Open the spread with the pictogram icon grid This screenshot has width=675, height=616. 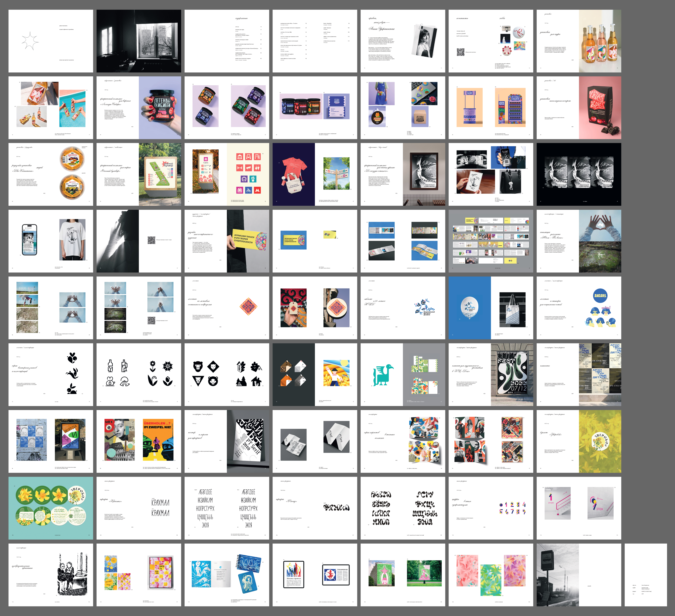(x=227, y=174)
